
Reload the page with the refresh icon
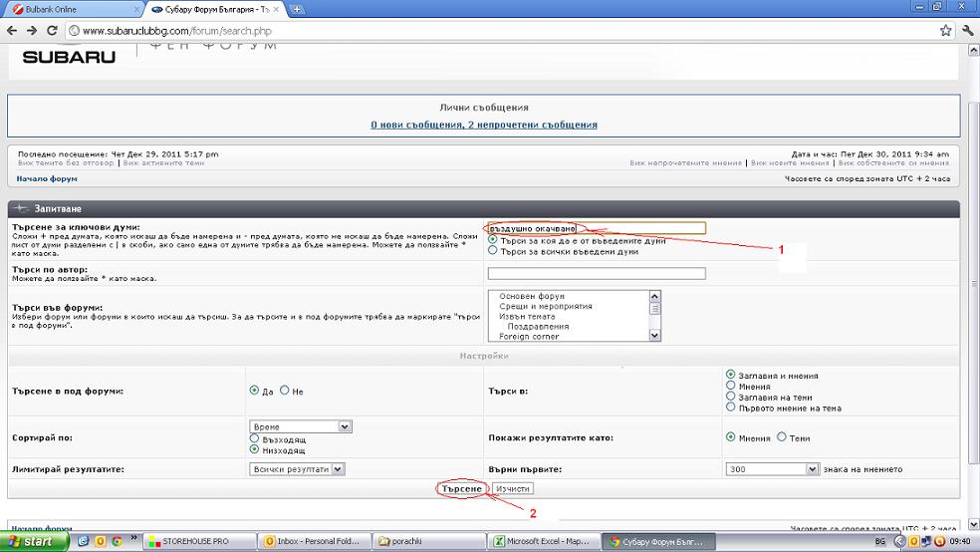52,31
